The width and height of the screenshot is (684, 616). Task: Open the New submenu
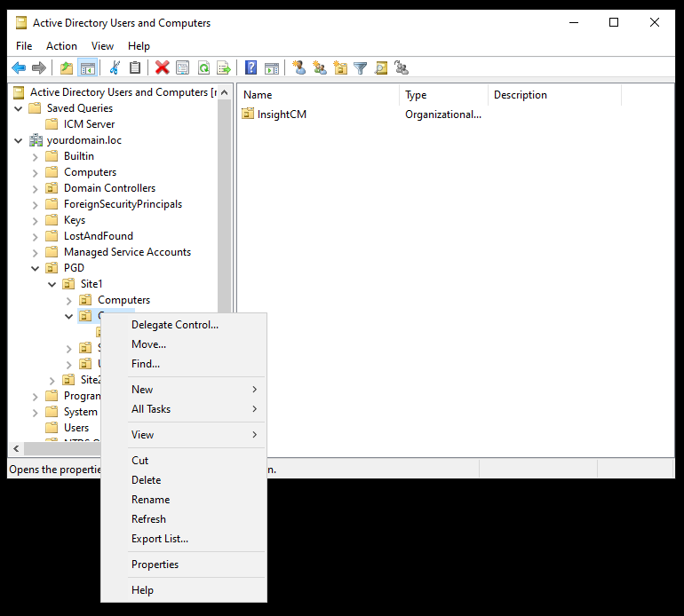[x=184, y=390]
